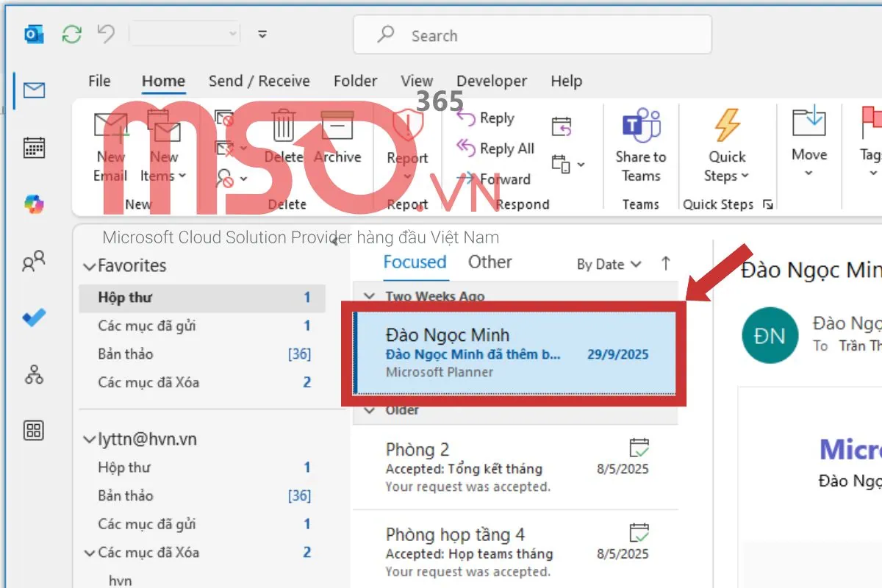Image resolution: width=882 pixels, height=588 pixels.
Task: Open the To Do checkmark icon
Action: tap(34, 318)
